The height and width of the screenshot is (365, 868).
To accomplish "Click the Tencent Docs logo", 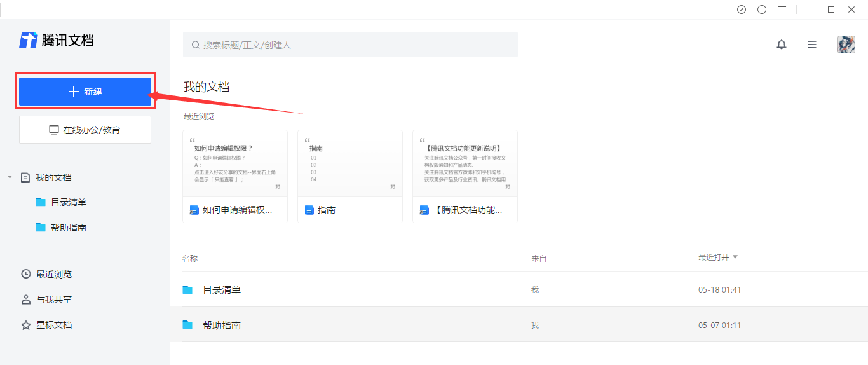I will tap(57, 40).
